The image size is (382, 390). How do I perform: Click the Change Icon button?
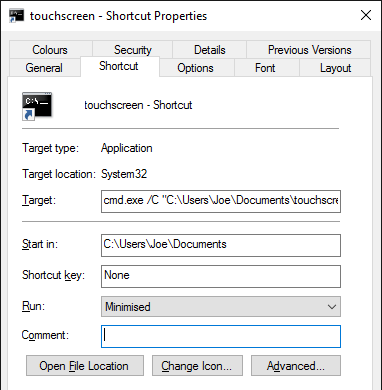(197, 366)
